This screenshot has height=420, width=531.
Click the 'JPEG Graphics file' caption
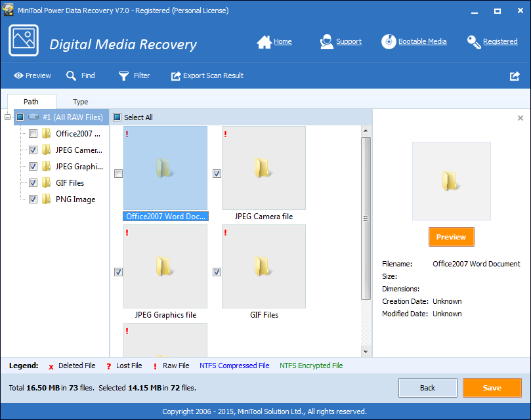point(165,315)
